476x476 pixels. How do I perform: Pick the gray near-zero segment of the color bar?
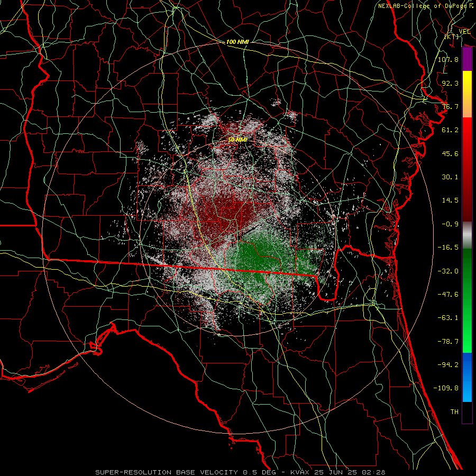[467, 235]
